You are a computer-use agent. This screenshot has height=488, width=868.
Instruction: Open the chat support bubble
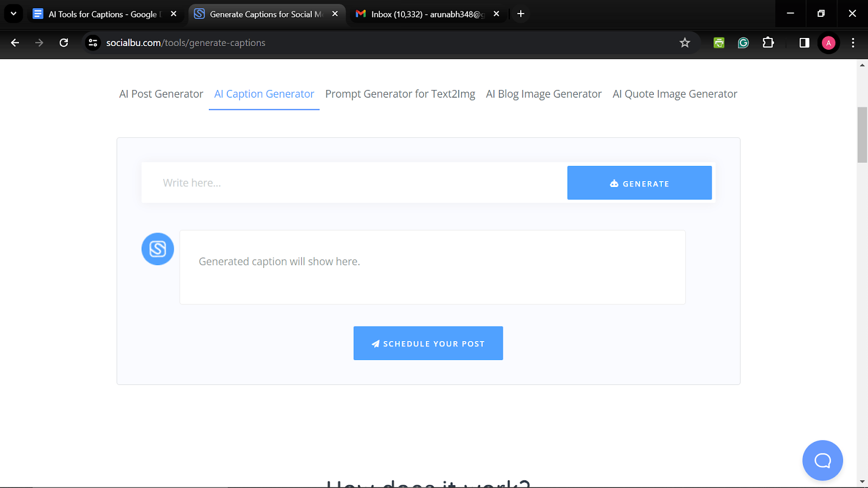tap(822, 460)
